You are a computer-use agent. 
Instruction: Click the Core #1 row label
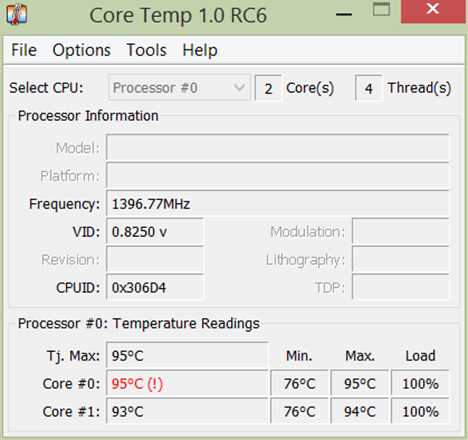click(71, 412)
